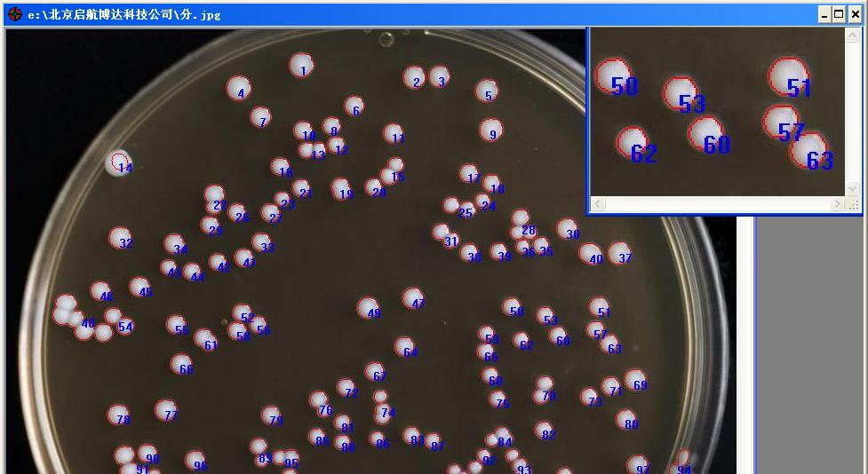Click colony labeled 80 on the dish

pyautogui.click(x=626, y=419)
